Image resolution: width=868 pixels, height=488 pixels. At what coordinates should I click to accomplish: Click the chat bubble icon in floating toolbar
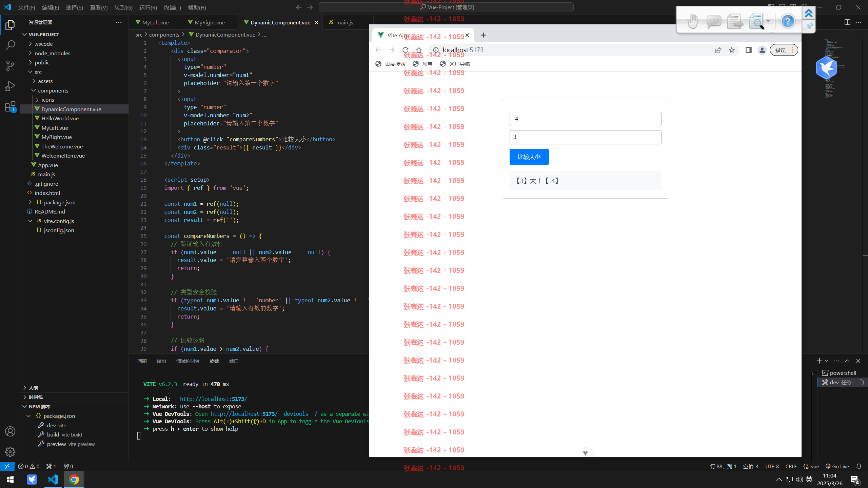[714, 21]
